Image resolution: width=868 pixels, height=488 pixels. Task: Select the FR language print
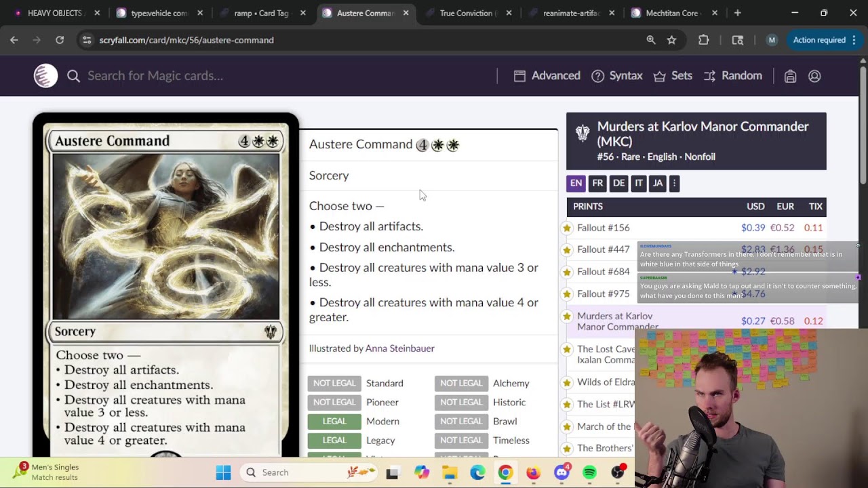(x=597, y=183)
